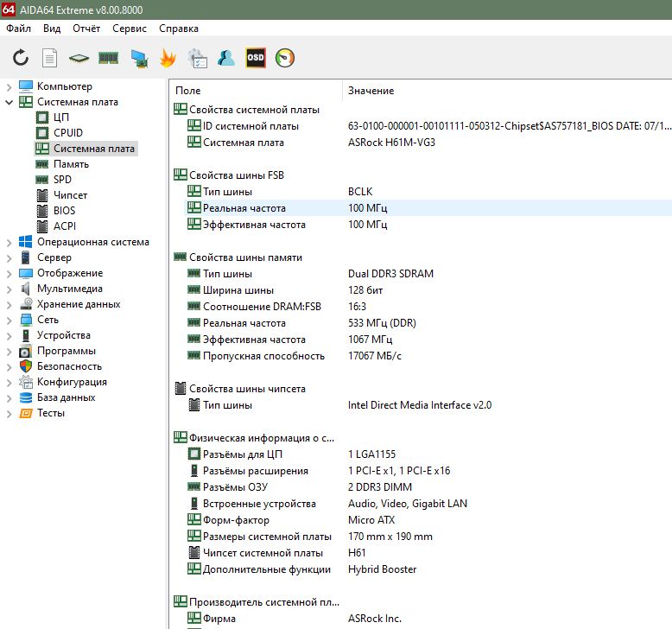Click the display icon next to Отображение
This screenshot has width=672, height=629.
(x=26, y=273)
